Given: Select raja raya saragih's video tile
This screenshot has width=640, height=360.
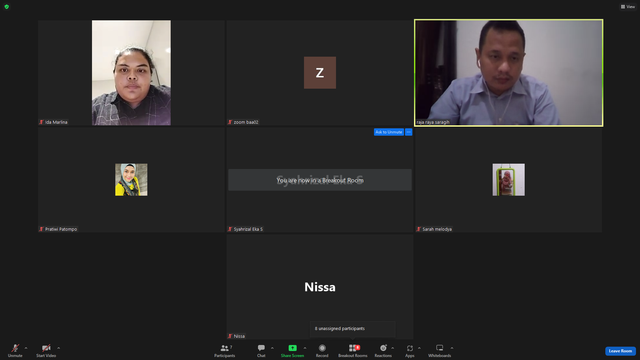Looking at the screenshot, I should [509, 73].
